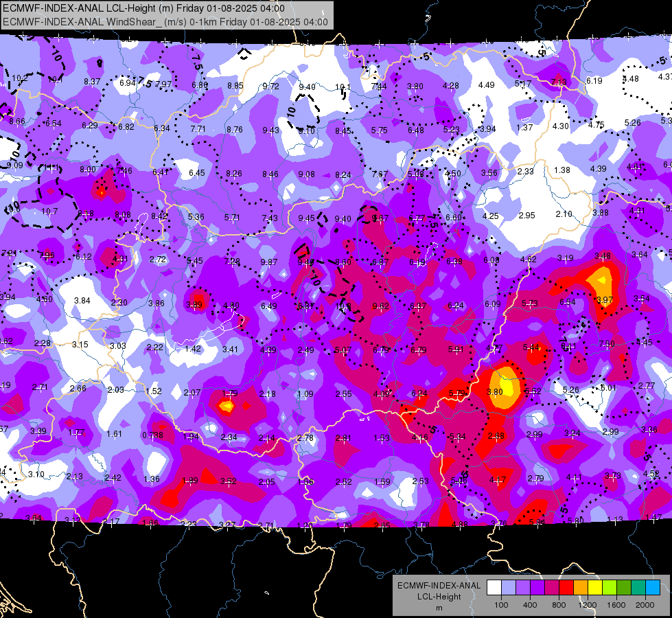Click the grid value '3.15'
The width and height of the screenshot is (672, 618).
pyautogui.click(x=80, y=345)
